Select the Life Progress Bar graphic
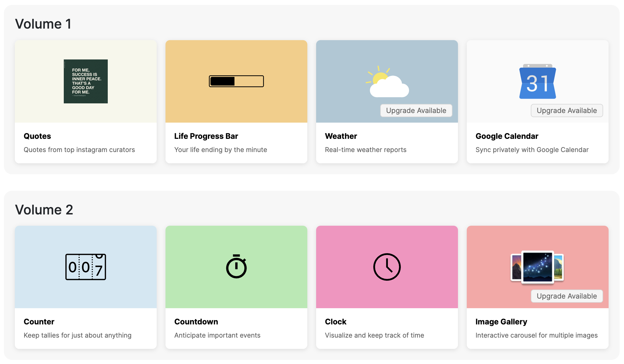 click(x=236, y=81)
